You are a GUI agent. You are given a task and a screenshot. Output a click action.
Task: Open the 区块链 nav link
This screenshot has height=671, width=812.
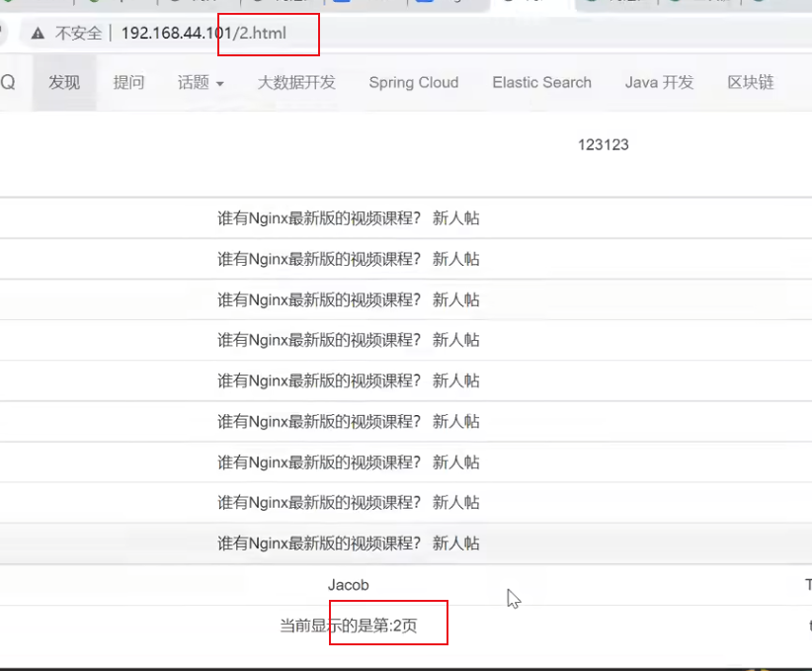751,82
